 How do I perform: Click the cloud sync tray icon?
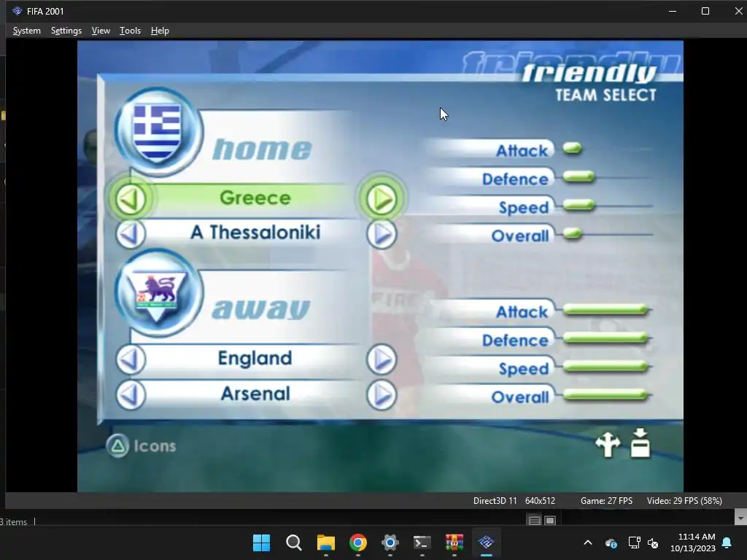(611, 542)
